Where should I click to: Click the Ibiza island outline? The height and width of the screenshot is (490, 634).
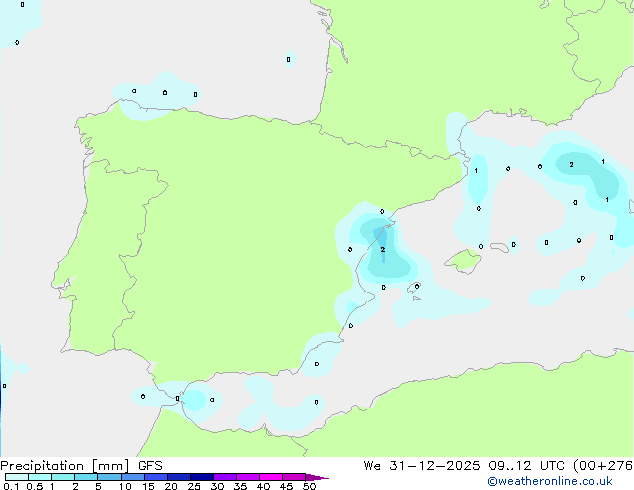(x=414, y=288)
